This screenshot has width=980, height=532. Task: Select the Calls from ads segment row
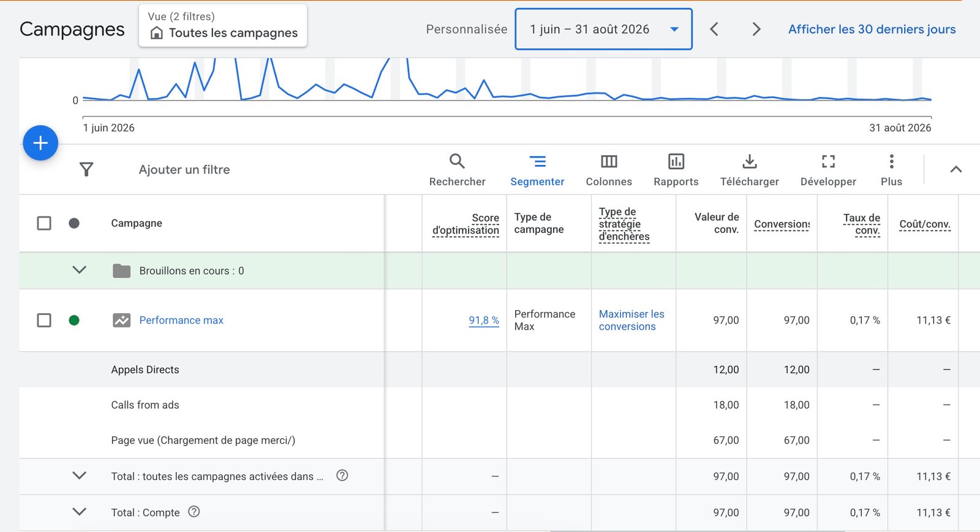pos(499,405)
